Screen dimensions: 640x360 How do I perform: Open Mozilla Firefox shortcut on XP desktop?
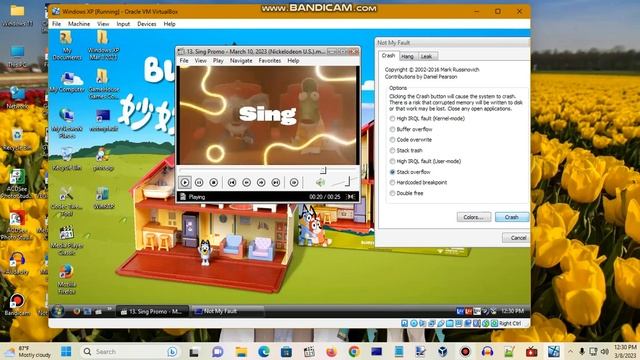coord(67,280)
